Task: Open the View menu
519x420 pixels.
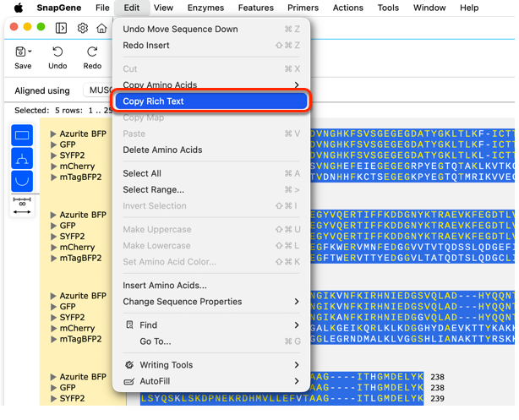Action: [163, 8]
